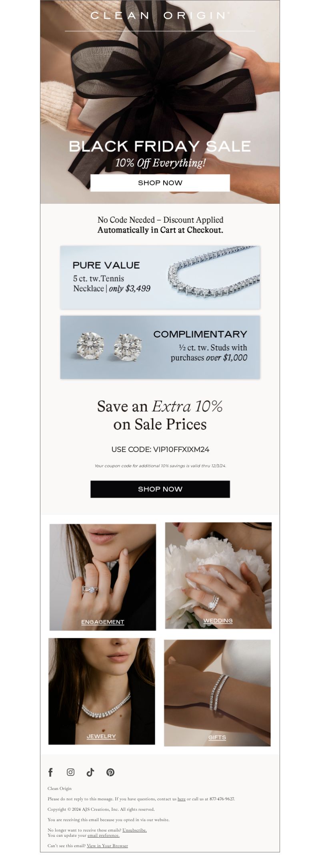The image size is (320, 868).
Task: Open the email preference link
Action: click(104, 835)
